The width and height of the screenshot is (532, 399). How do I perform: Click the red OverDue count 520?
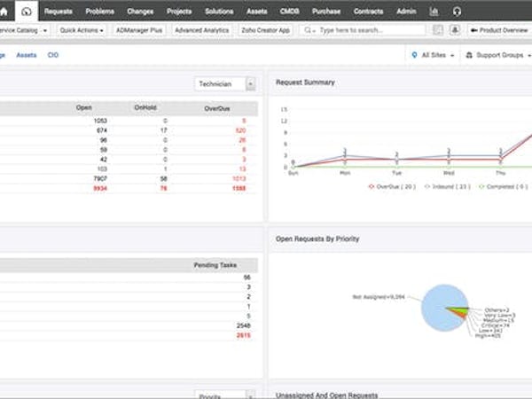tap(240, 130)
